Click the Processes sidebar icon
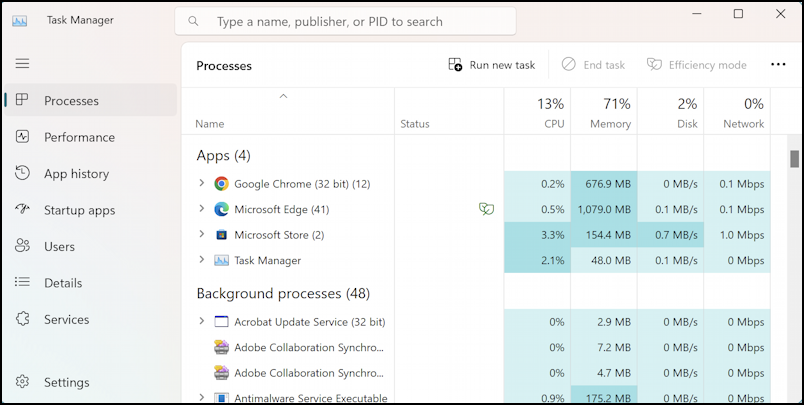This screenshot has height=405, width=804. (22, 99)
